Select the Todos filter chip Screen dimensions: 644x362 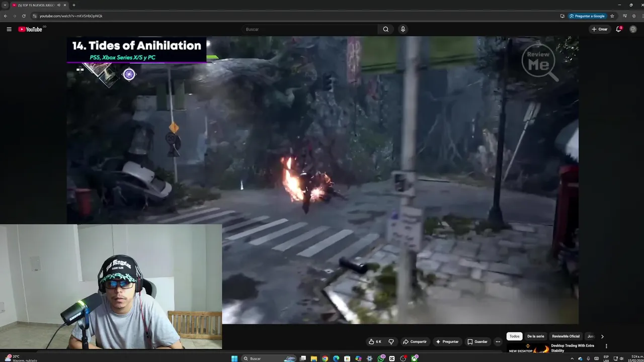click(x=514, y=336)
